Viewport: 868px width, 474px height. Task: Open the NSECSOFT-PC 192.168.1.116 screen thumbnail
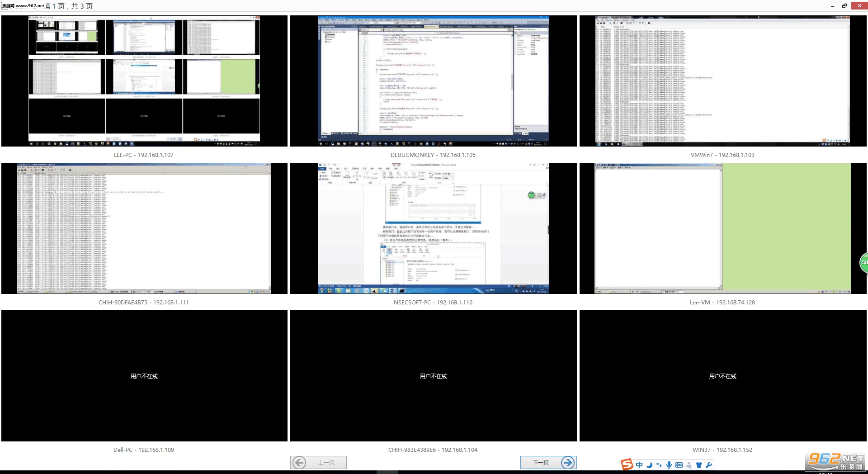point(434,228)
